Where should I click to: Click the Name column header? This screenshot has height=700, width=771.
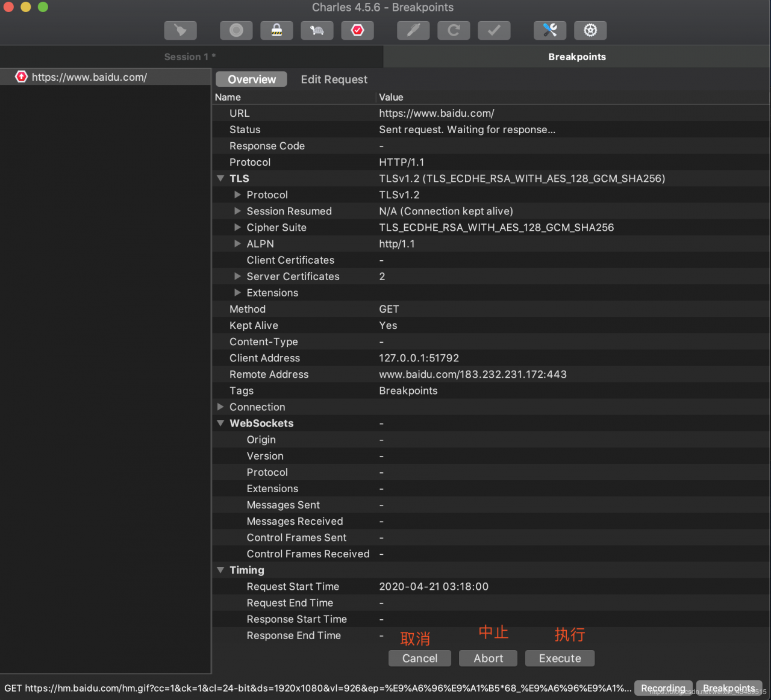(x=294, y=97)
